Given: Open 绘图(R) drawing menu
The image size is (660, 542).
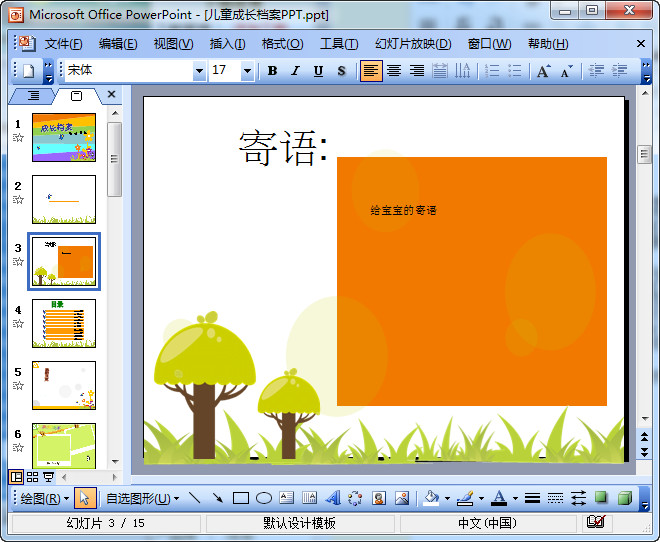Looking at the screenshot, I should (x=45, y=499).
